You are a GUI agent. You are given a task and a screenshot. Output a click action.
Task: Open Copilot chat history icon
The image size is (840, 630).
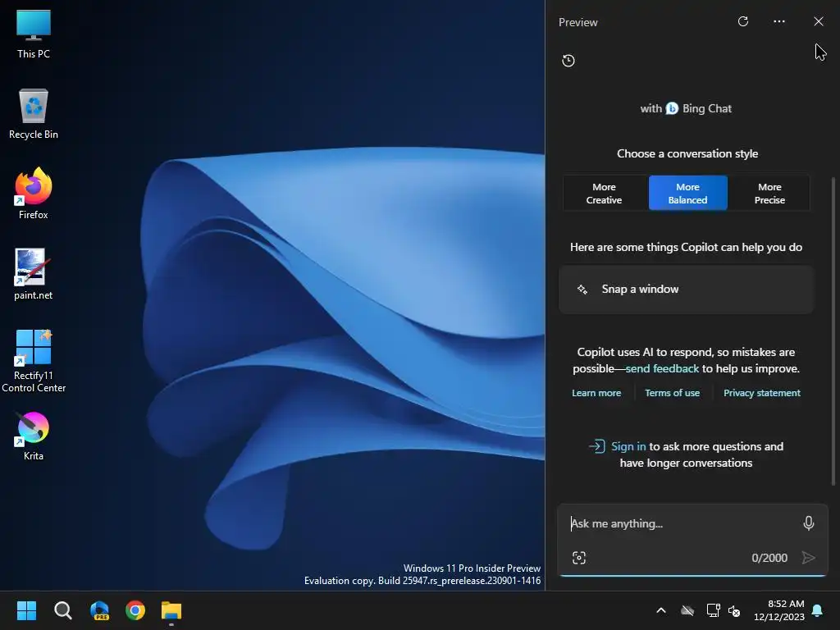568,61
